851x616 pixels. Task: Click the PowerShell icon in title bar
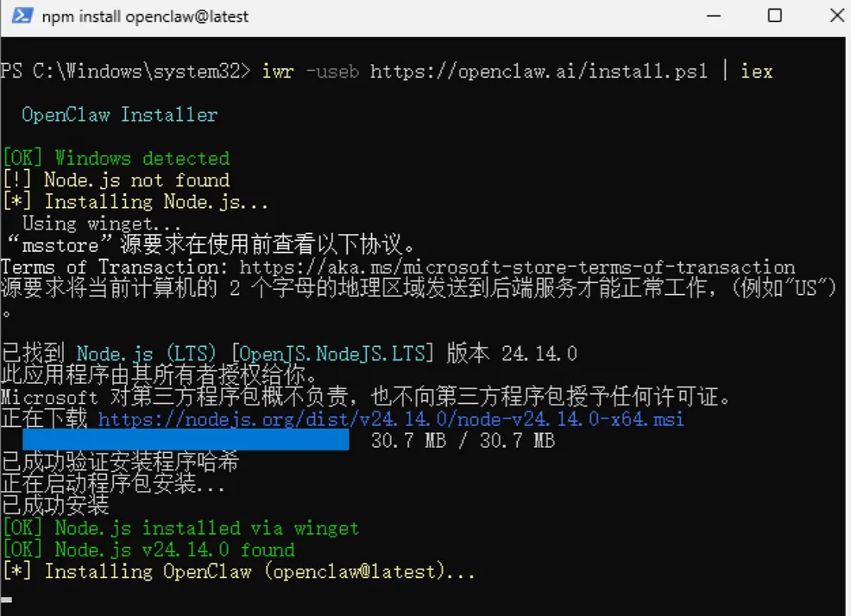pos(22,16)
